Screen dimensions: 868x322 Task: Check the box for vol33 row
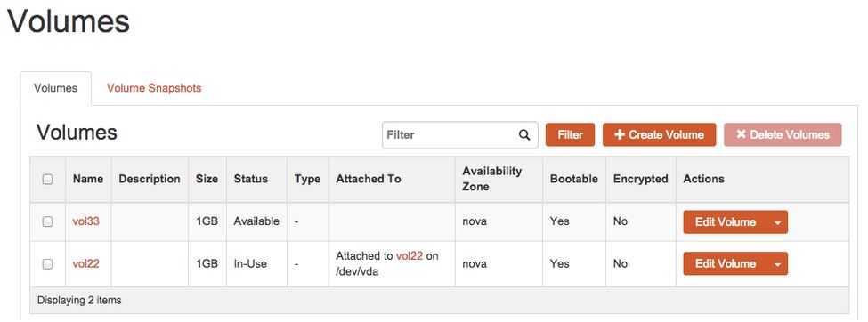pos(47,221)
